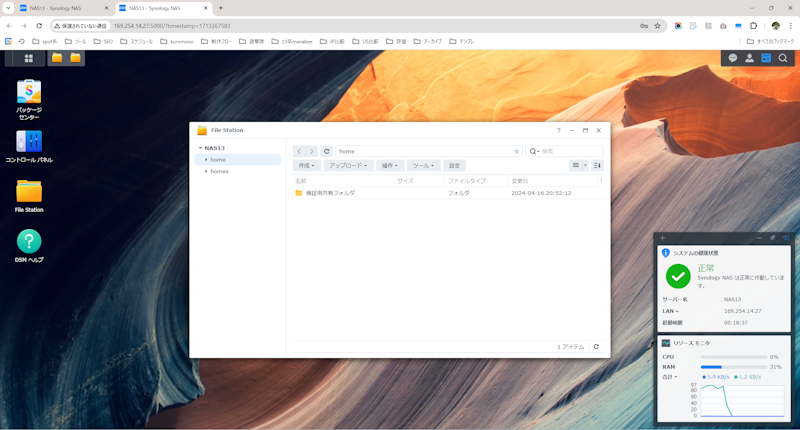Screen dimensions: 800x430
Task: Select the homes folder in the tree
Action: pyautogui.click(x=238, y=171)
